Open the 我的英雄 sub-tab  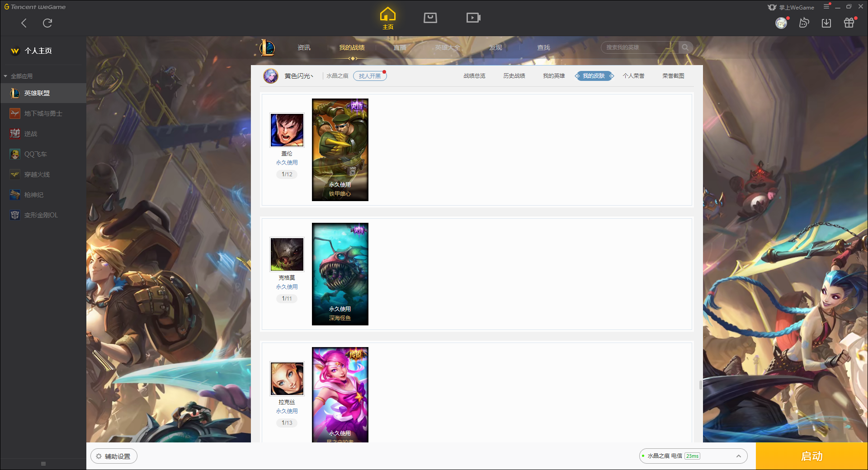(554, 76)
